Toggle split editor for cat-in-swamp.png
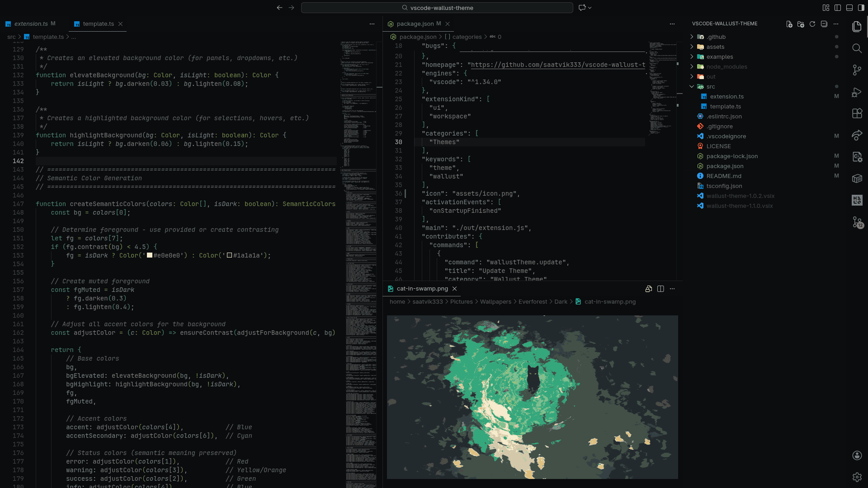 pyautogui.click(x=660, y=289)
